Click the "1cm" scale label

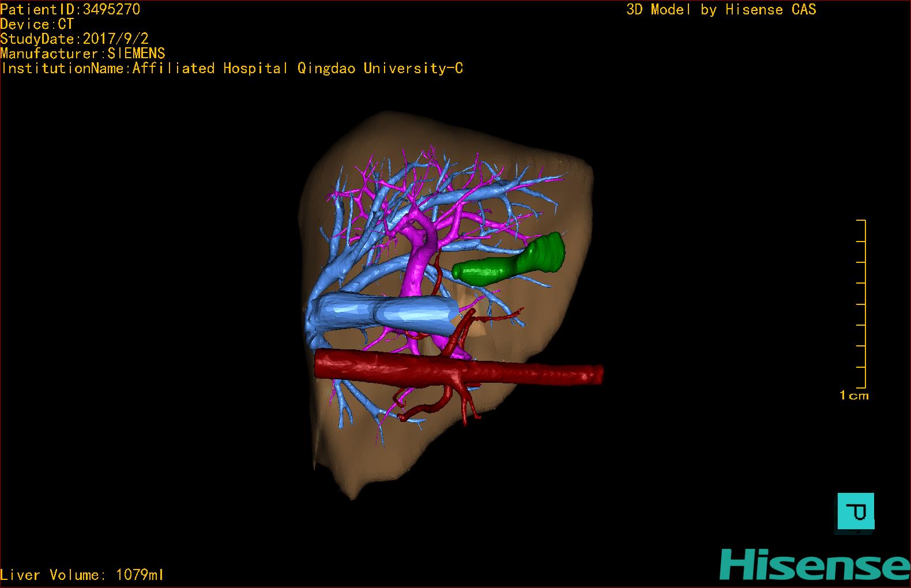coord(854,395)
